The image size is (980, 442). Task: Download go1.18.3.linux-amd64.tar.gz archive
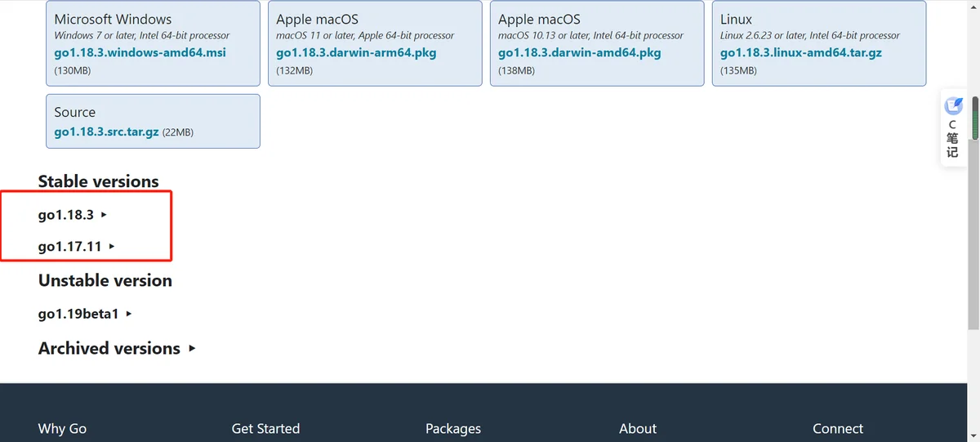point(801,52)
